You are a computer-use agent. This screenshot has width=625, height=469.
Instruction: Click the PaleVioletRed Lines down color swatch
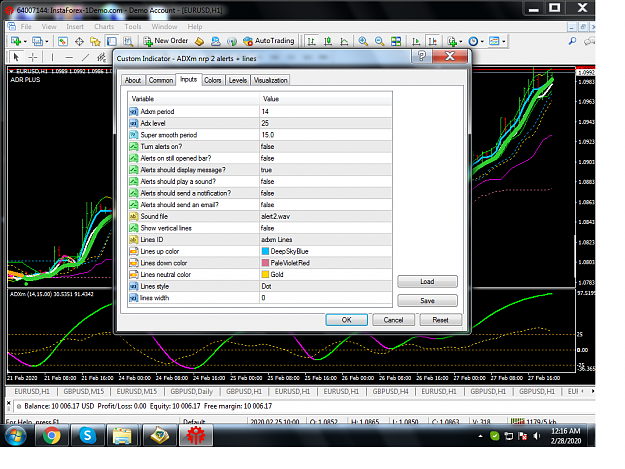[265, 263]
